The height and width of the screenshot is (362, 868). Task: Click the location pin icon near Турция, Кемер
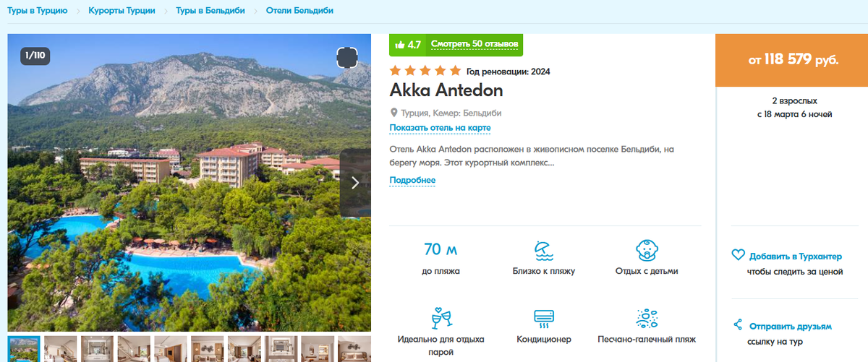tap(394, 113)
